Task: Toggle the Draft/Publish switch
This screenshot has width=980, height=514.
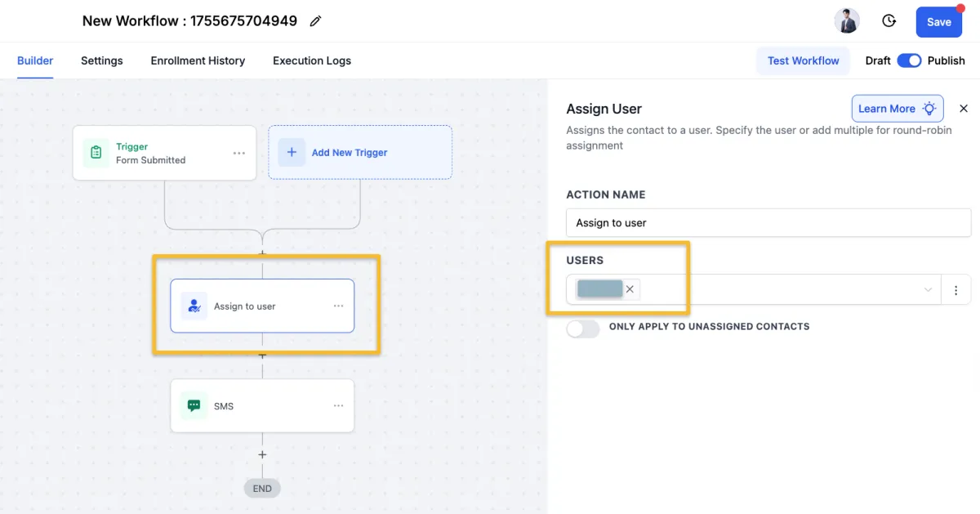Action: pos(909,60)
